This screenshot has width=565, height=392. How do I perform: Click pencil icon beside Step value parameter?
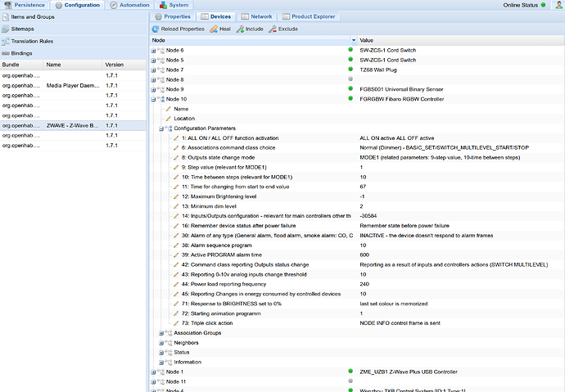pos(176,167)
